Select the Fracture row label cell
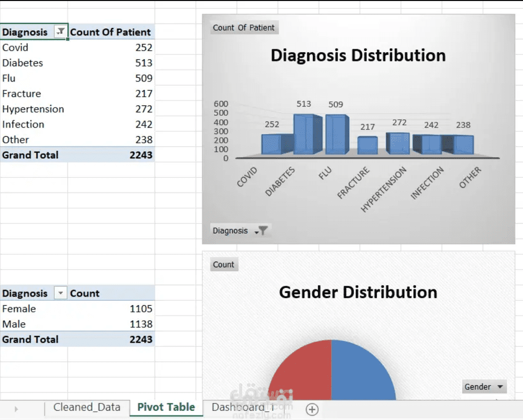523x420 pixels. (x=34, y=93)
